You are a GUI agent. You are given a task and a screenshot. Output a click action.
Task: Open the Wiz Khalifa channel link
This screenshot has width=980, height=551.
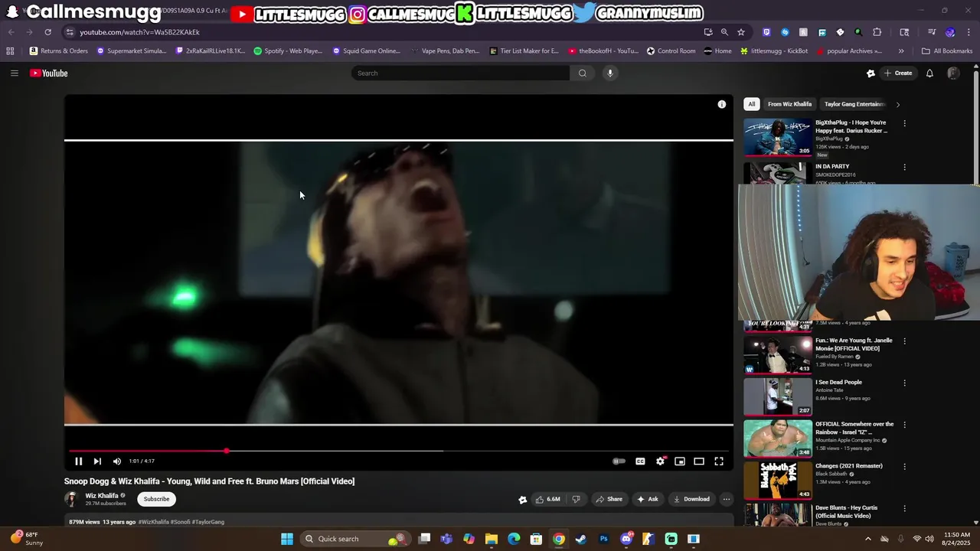102,496
